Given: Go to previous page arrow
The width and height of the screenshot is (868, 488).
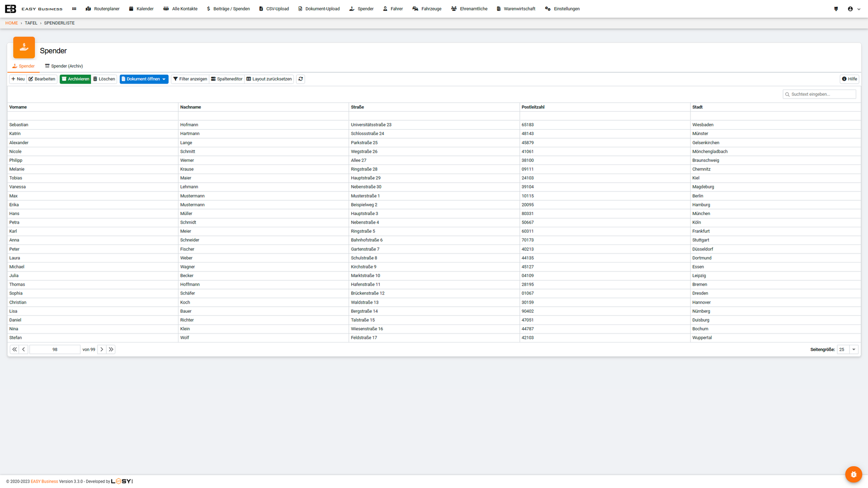Looking at the screenshot, I should [24, 349].
